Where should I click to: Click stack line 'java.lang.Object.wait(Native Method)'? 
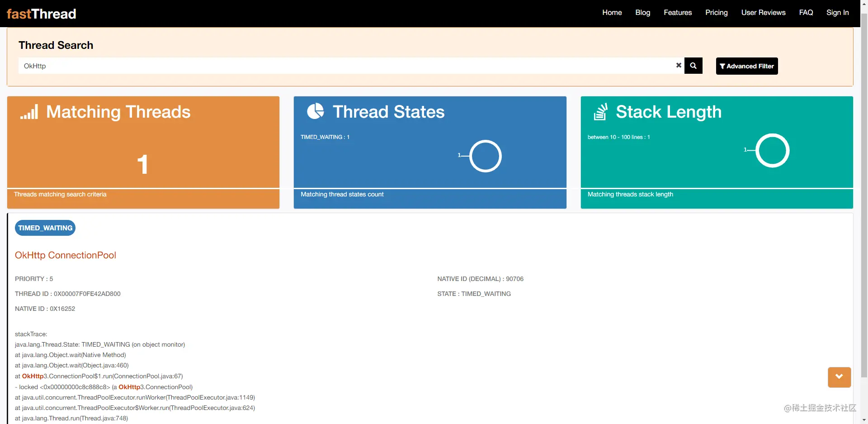pyautogui.click(x=71, y=355)
